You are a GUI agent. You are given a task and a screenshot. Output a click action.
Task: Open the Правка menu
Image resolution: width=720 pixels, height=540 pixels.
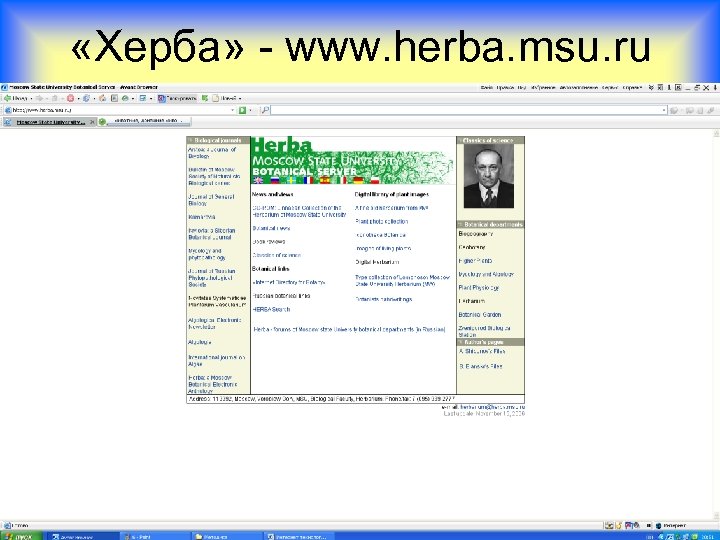pos(505,87)
